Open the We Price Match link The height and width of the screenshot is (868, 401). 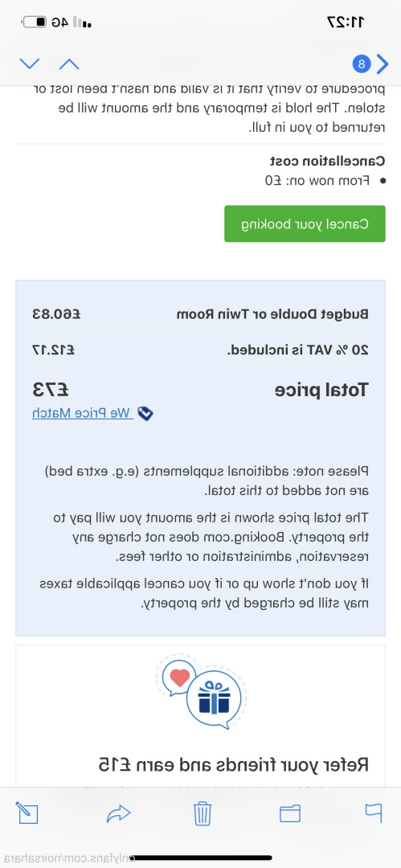click(81, 413)
